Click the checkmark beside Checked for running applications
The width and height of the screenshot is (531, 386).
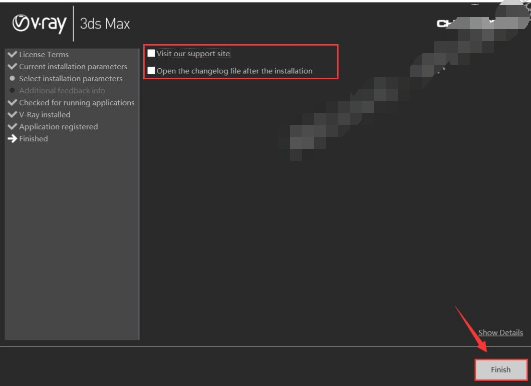(12, 102)
